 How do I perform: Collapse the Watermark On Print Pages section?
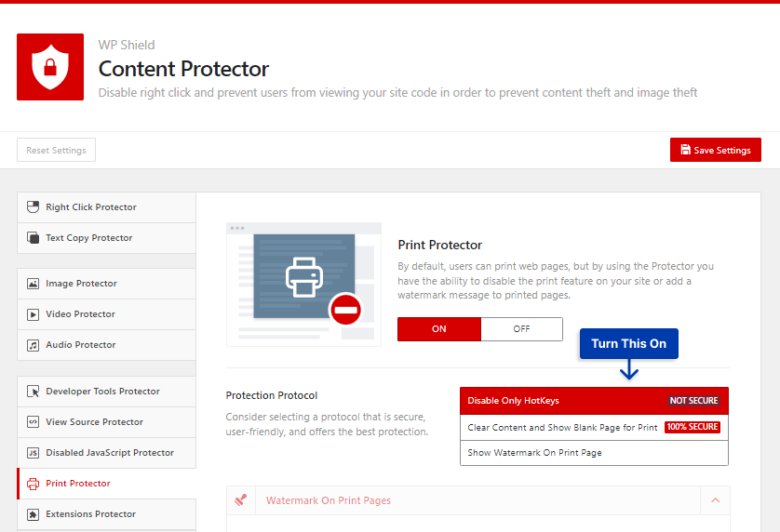tap(716, 500)
